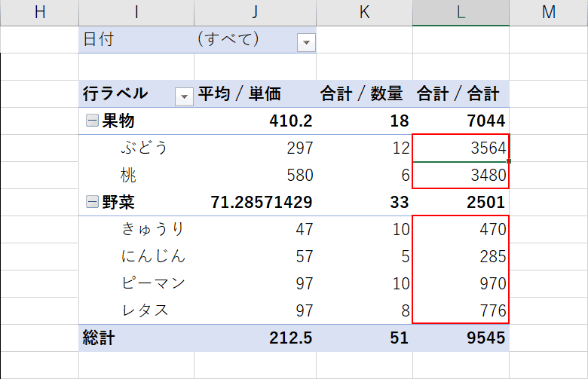The width and height of the screenshot is (588, 379).
Task: Select column K header
Action: (365, 13)
